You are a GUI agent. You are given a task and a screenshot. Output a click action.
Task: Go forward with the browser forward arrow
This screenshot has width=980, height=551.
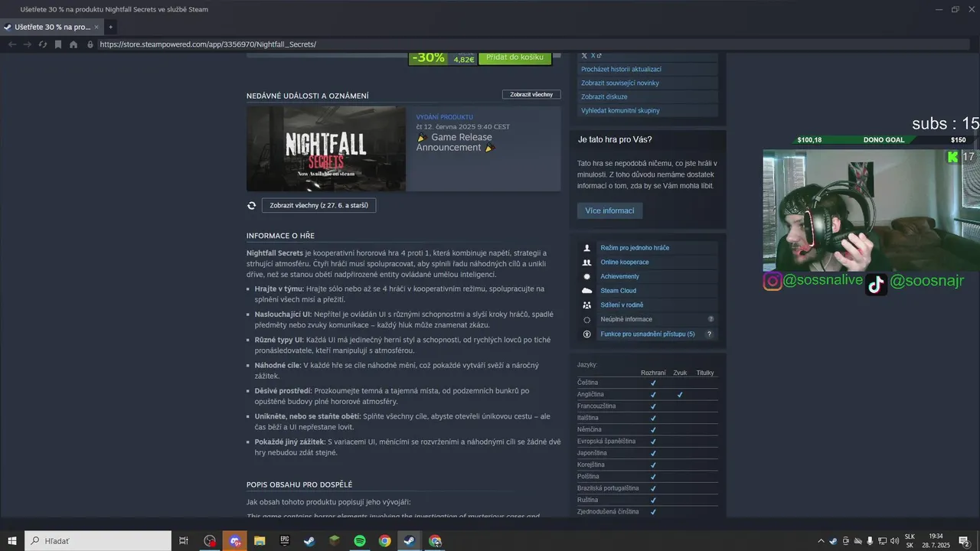[x=27, y=44]
